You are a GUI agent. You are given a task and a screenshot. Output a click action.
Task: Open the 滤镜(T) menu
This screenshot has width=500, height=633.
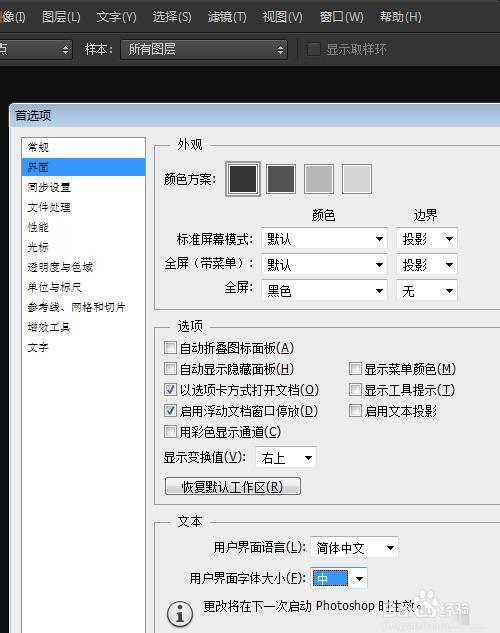click(227, 17)
